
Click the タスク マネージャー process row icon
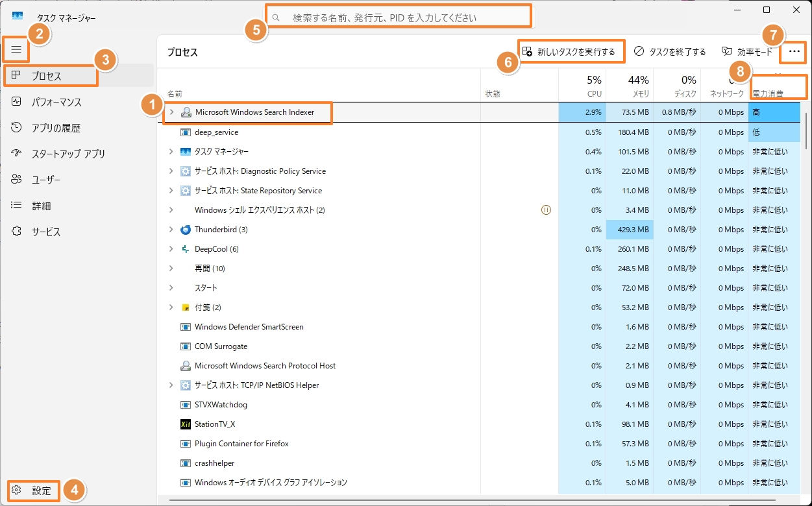(185, 152)
